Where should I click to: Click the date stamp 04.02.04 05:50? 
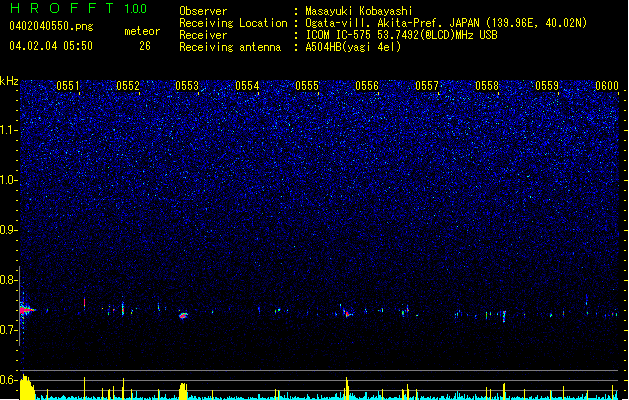click(x=51, y=46)
